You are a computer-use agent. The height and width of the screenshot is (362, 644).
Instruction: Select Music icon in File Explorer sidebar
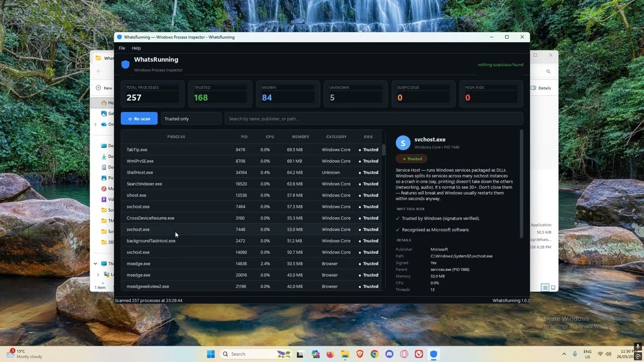(104, 189)
